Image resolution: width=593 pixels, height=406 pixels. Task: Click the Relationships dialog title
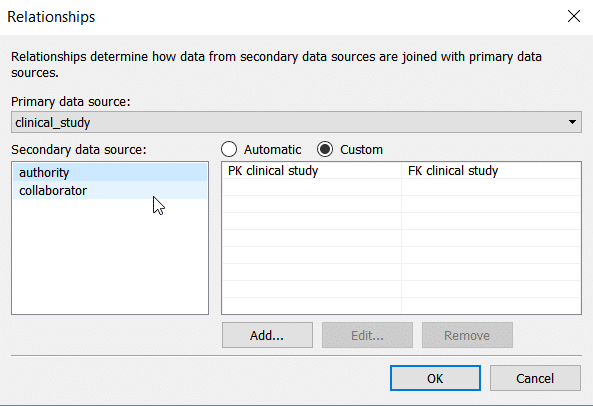tap(51, 17)
